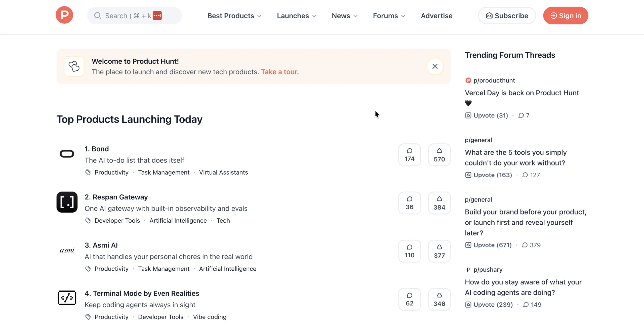Click the red extension badge in search bar
Image resolution: width=644 pixels, height=328 pixels.
(x=157, y=16)
